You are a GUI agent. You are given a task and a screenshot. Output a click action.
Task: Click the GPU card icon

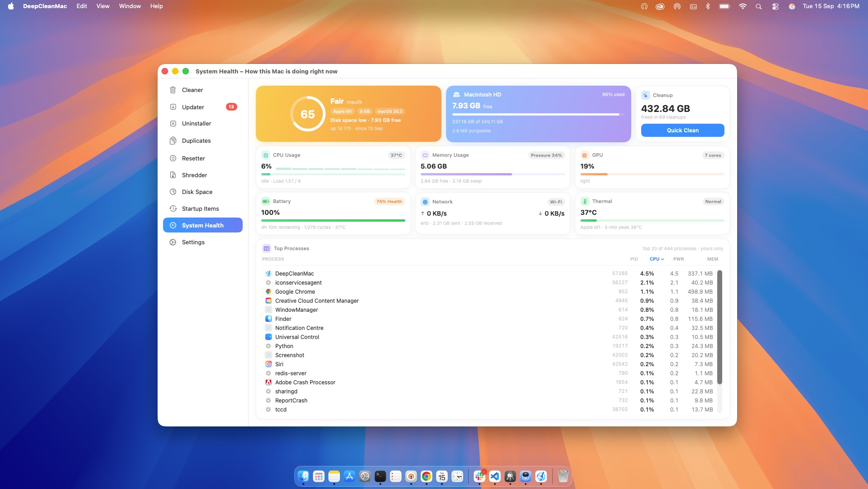tap(585, 155)
